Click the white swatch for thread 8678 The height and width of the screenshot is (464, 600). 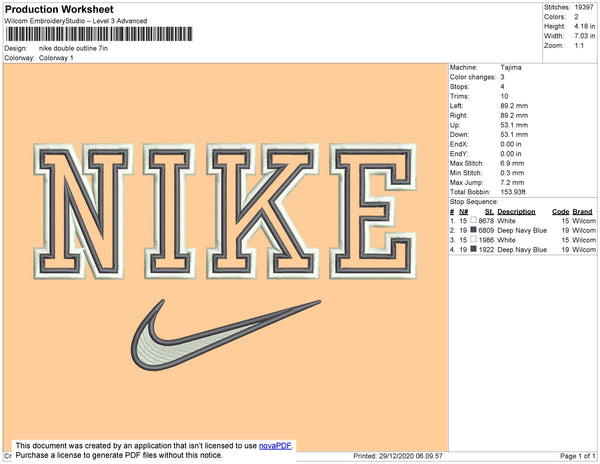pos(473,220)
